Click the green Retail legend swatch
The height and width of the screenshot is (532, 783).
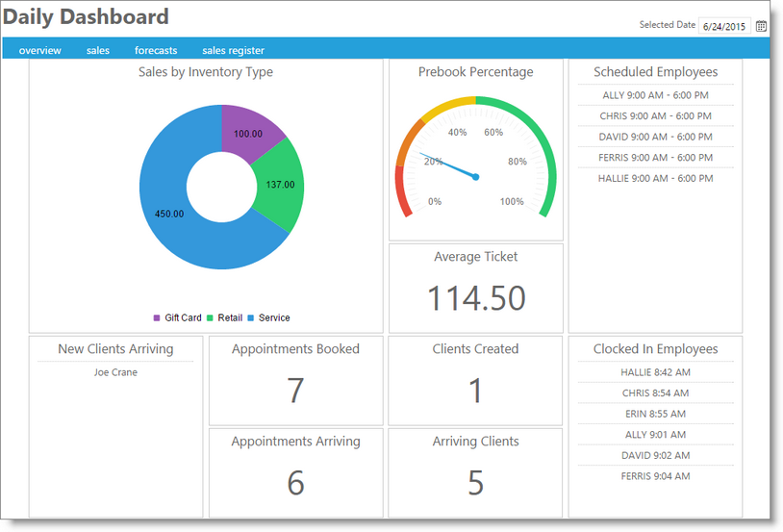click(210, 317)
